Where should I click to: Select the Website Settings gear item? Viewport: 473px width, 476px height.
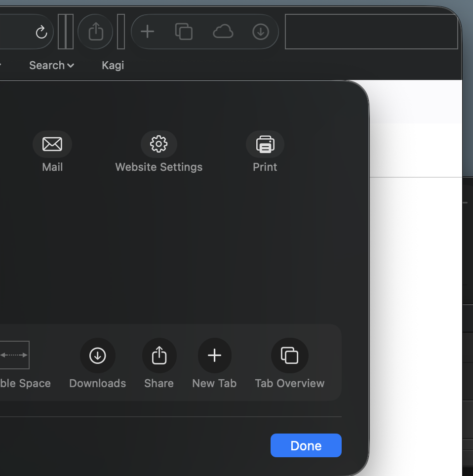159,152
